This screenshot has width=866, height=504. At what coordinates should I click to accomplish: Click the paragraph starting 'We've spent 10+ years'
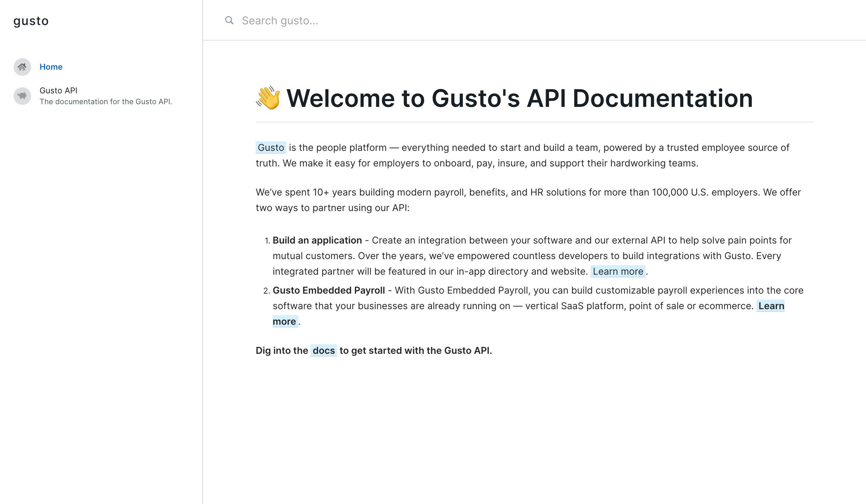click(528, 200)
